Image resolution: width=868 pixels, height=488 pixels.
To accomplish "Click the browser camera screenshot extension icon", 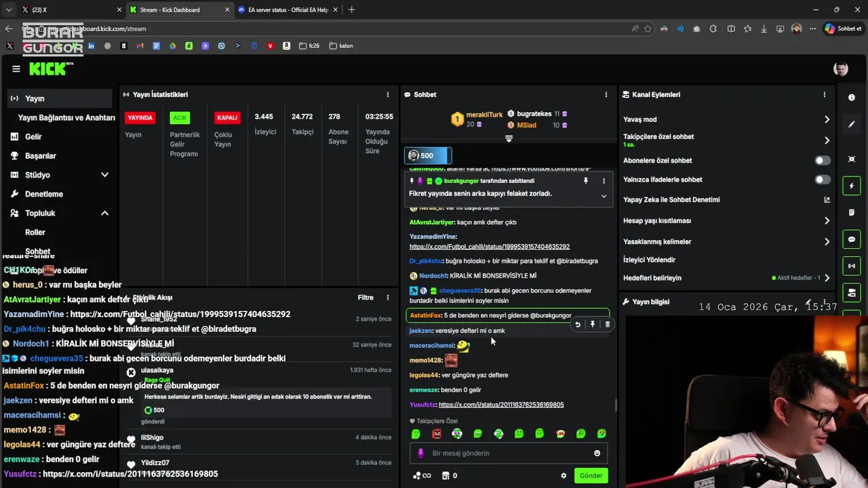I will pyautogui.click(x=696, y=29).
